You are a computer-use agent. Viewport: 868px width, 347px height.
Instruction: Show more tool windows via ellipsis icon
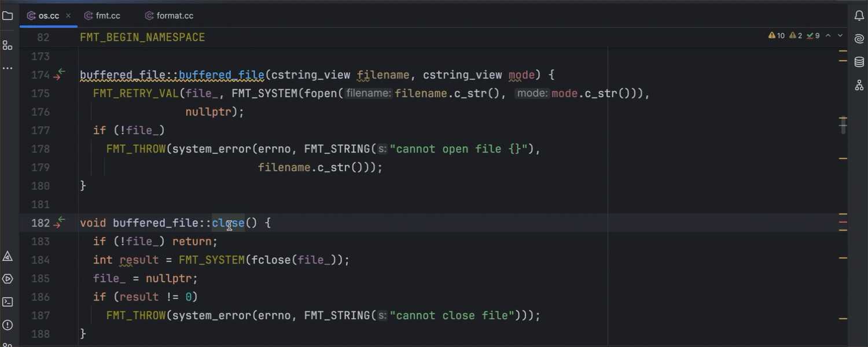click(x=8, y=68)
